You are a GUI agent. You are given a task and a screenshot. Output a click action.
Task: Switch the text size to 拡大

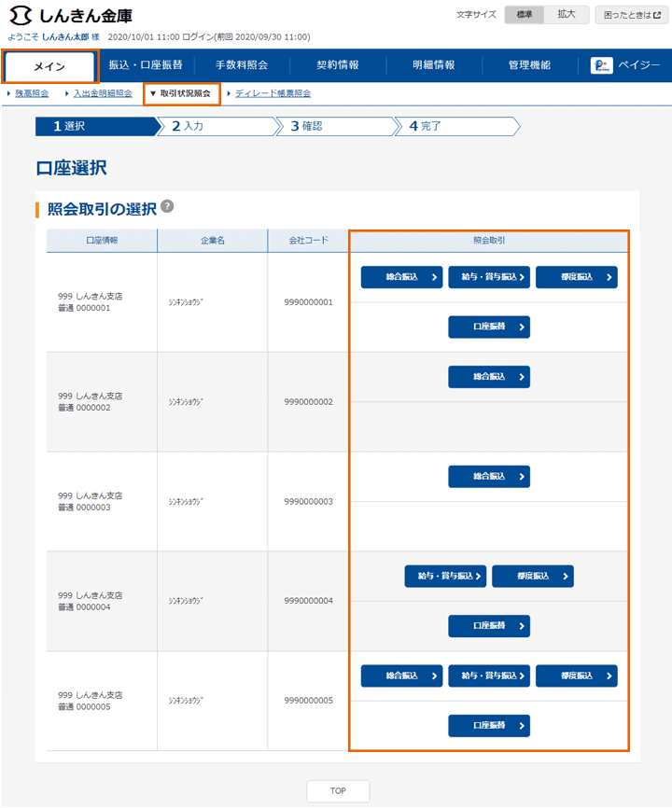pos(567,15)
